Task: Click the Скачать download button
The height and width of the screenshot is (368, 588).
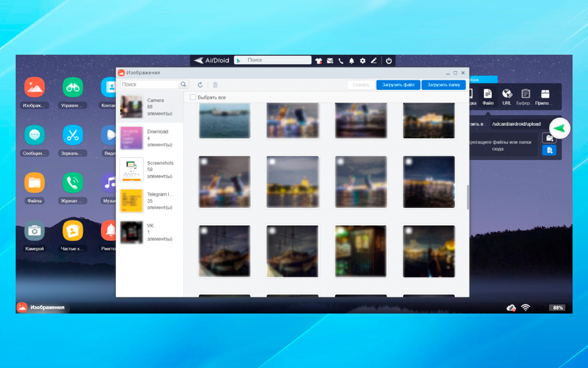Action: click(361, 85)
